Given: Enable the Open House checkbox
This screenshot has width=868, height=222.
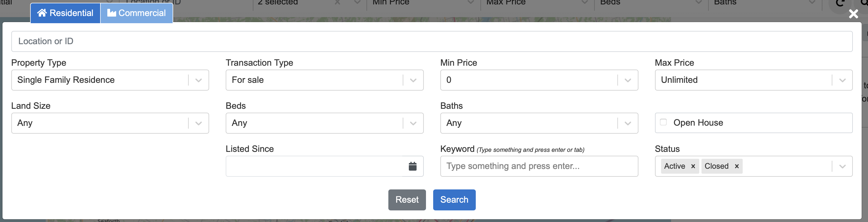Looking at the screenshot, I should tap(663, 122).
